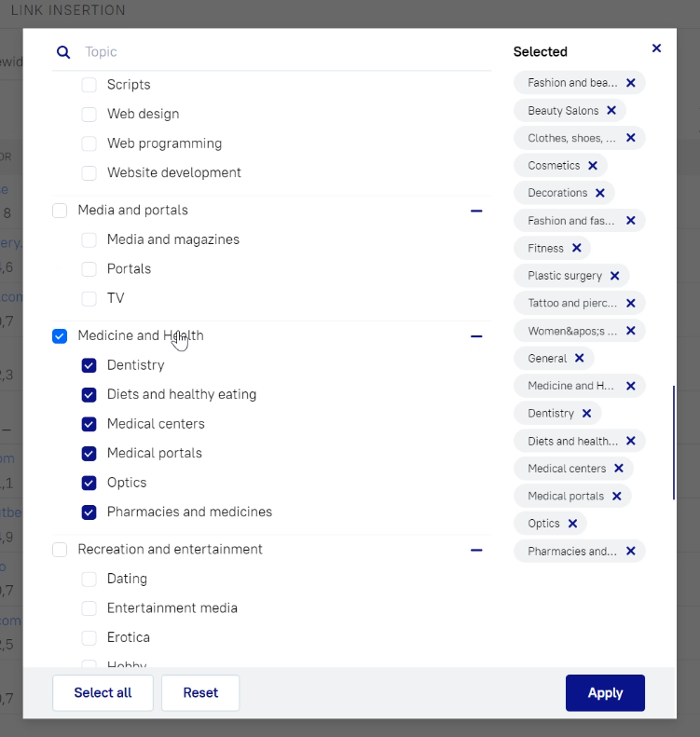This screenshot has width=700, height=737.
Task: Click the Reset button
Action: (x=200, y=693)
